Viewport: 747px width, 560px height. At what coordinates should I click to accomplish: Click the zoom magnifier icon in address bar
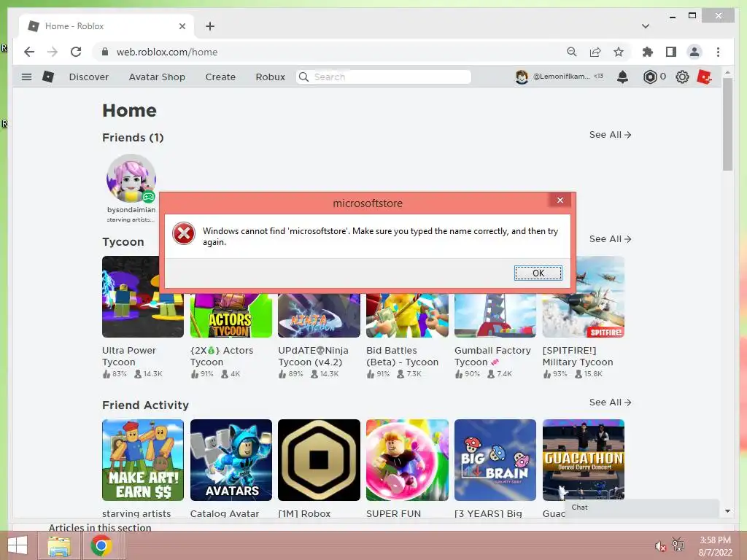point(572,52)
